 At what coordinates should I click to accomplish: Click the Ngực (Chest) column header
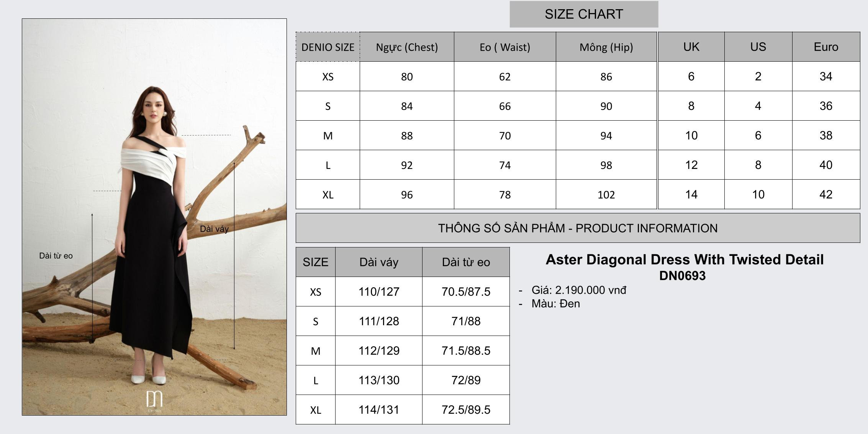tap(407, 47)
